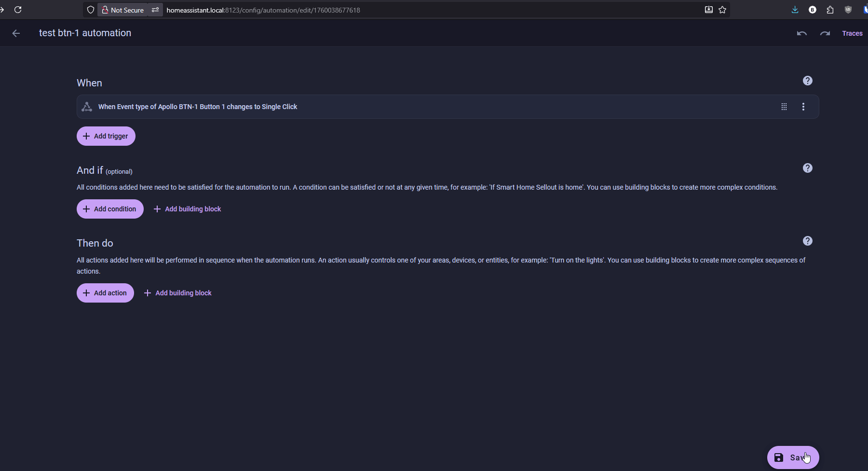Image resolution: width=868 pixels, height=471 pixels.
Task: Open help for the When section
Action: pyautogui.click(x=808, y=81)
